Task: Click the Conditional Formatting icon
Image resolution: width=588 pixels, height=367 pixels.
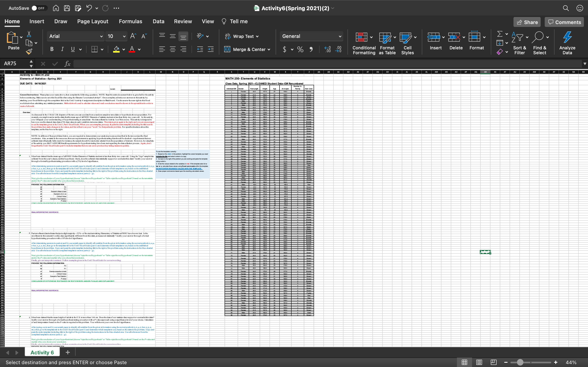Action: pyautogui.click(x=361, y=37)
